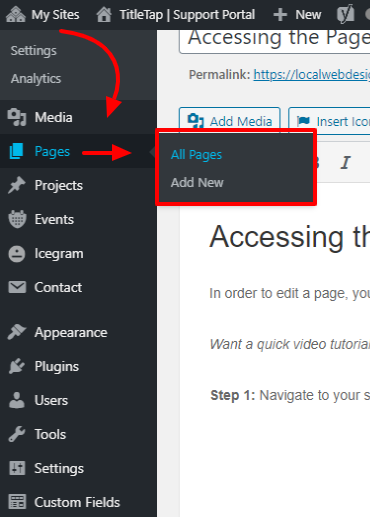Click the Events calendar icon
This screenshot has width=370, height=517.
[17, 219]
